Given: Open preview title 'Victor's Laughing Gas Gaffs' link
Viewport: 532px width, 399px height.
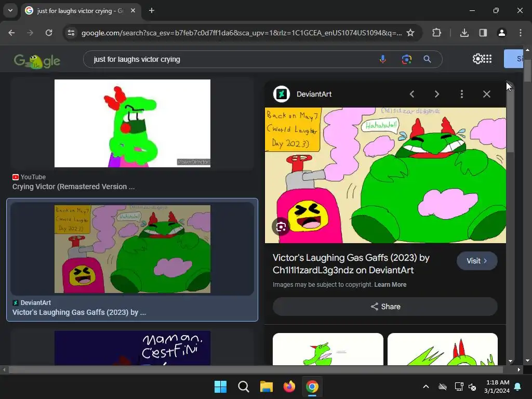Looking at the screenshot, I should (x=351, y=264).
